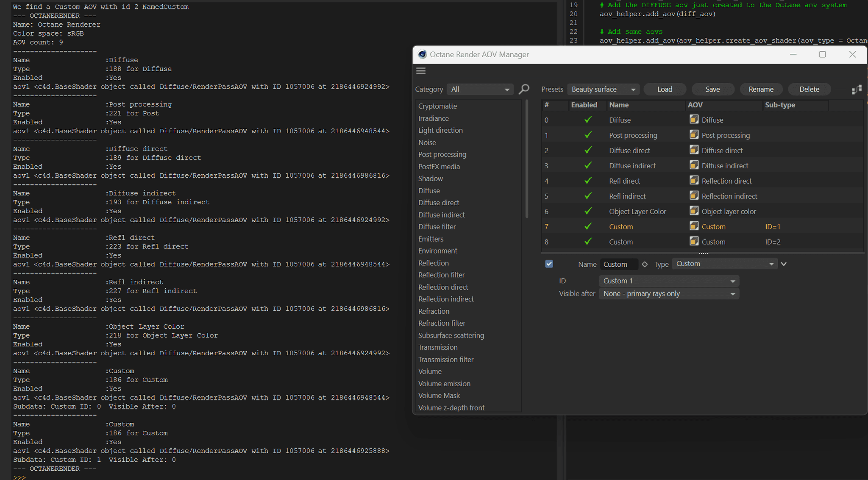This screenshot has height=480, width=868.
Task: Click the search magnifier icon beside Category
Action: [x=524, y=89]
